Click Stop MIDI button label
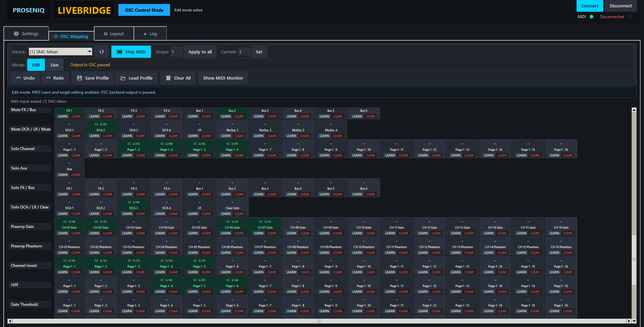The image size is (644, 327). [136, 52]
